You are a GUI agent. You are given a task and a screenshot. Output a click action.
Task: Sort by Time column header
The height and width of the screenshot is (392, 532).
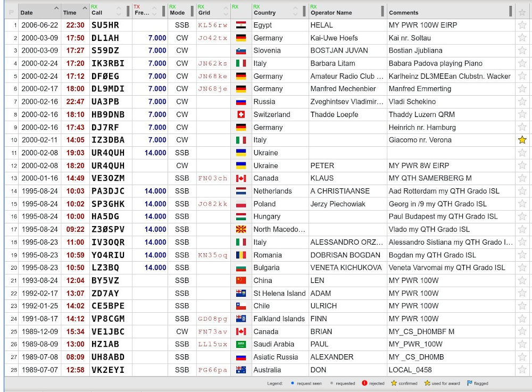(x=76, y=11)
